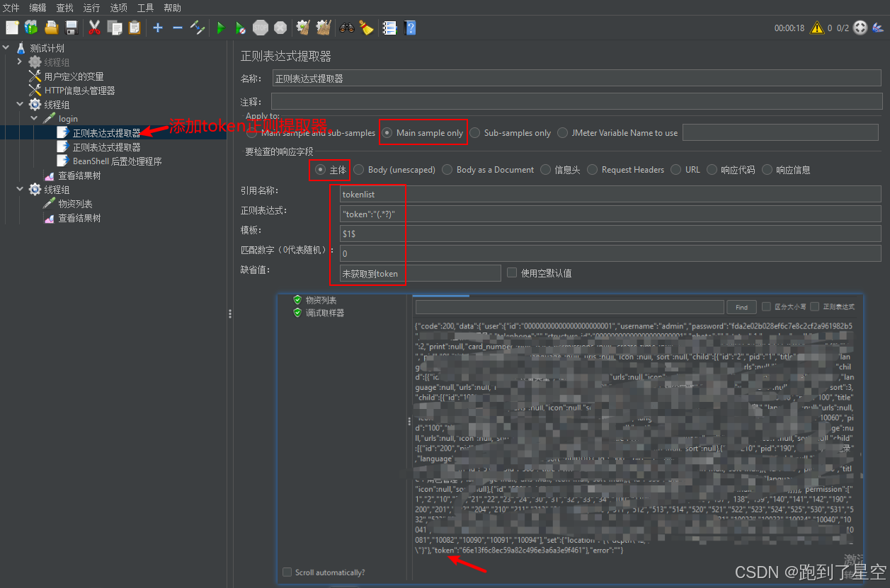Image resolution: width=890 pixels, height=588 pixels.
Task: Click the 缺省值 field with 未获取到token
Action: tap(421, 273)
